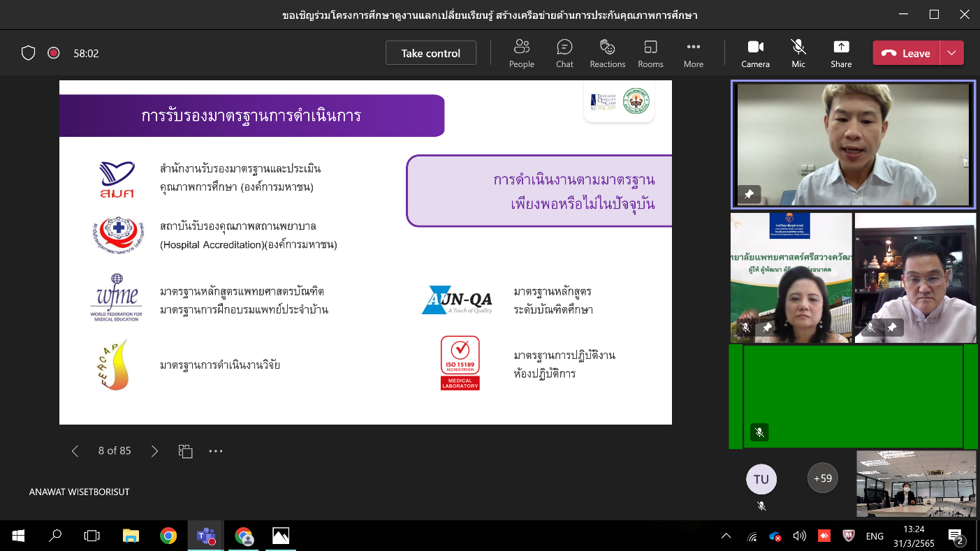The height and width of the screenshot is (551, 980).
Task: Click the Take control button
Action: [431, 53]
